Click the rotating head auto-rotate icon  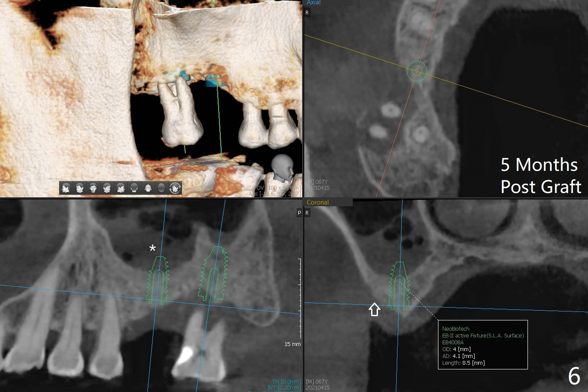[175, 188]
